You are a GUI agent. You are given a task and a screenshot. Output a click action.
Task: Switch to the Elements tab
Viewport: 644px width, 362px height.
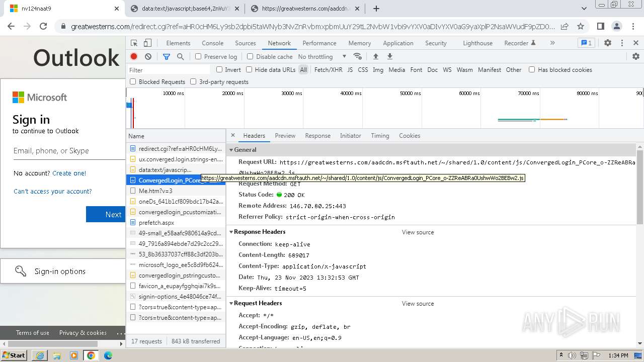[178, 43]
